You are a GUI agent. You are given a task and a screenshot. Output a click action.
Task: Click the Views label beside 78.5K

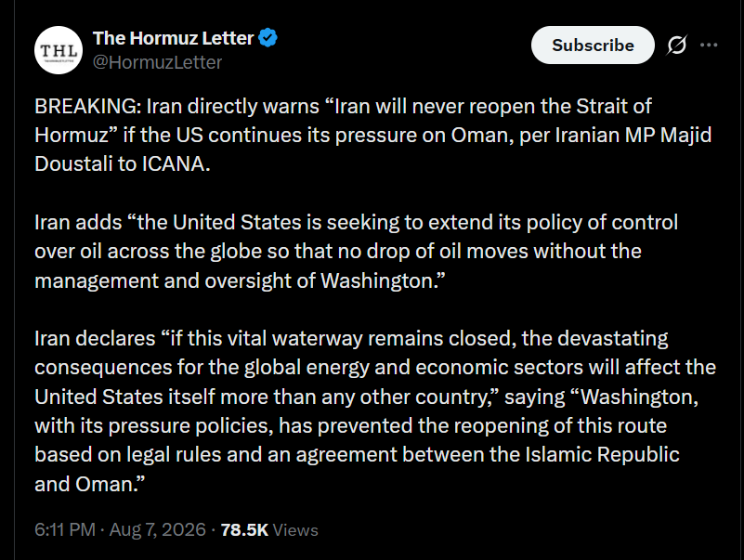click(295, 529)
